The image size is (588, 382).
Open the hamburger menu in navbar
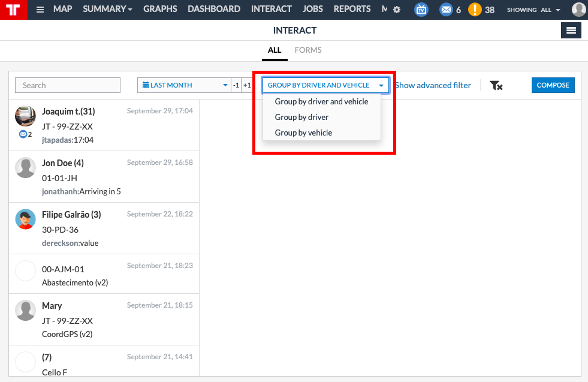[x=40, y=10]
